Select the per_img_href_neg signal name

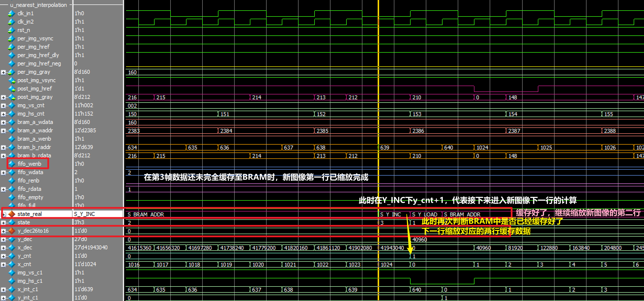click(x=39, y=63)
